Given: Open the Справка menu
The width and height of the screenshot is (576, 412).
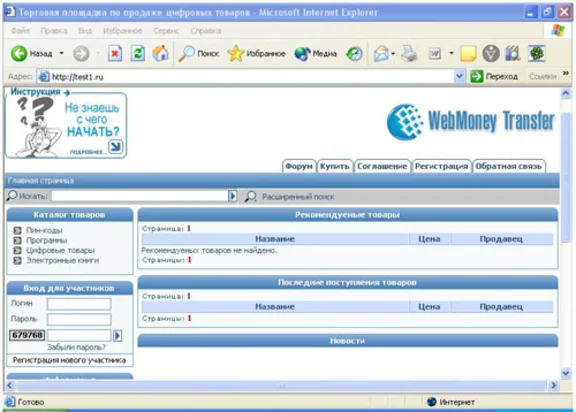Looking at the screenshot, I should tap(206, 31).
